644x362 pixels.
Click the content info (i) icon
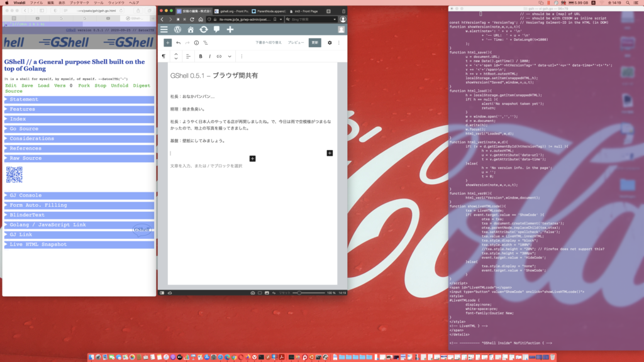[196, 43]
